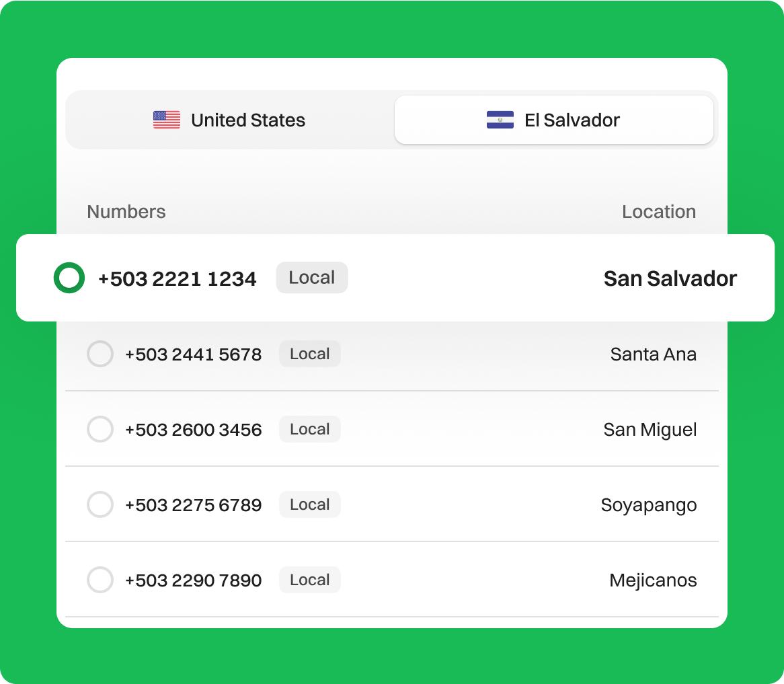Image resolution: width=784 pixels, height=684 pixels.
Task: Select radio button for +503 2600 3456
Action: click(100, 429)
